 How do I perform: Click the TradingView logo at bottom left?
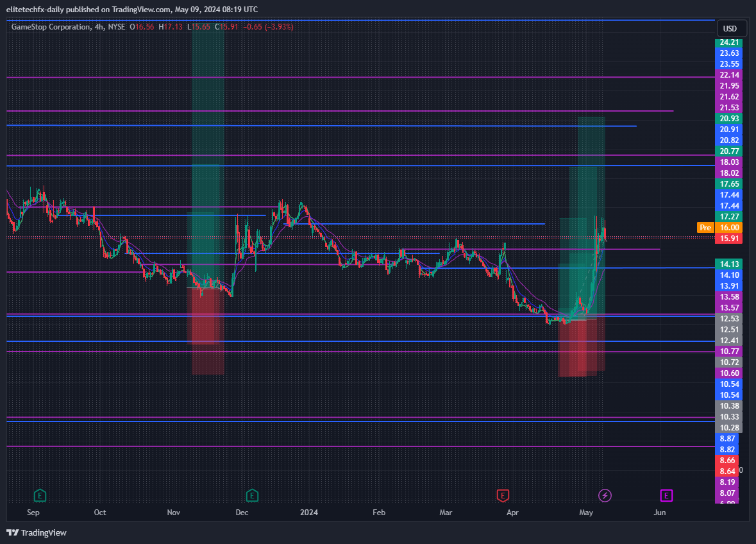[x=37, y=532]
